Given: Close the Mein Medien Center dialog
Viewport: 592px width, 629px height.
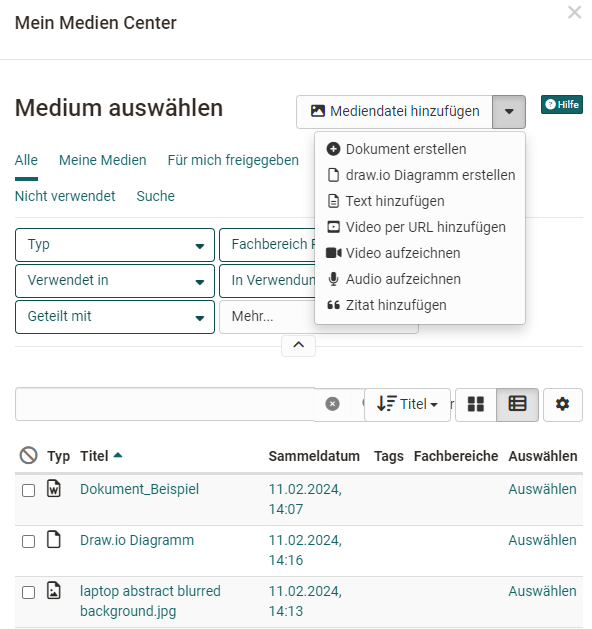Looking at the screenshot, I should 574,12.
